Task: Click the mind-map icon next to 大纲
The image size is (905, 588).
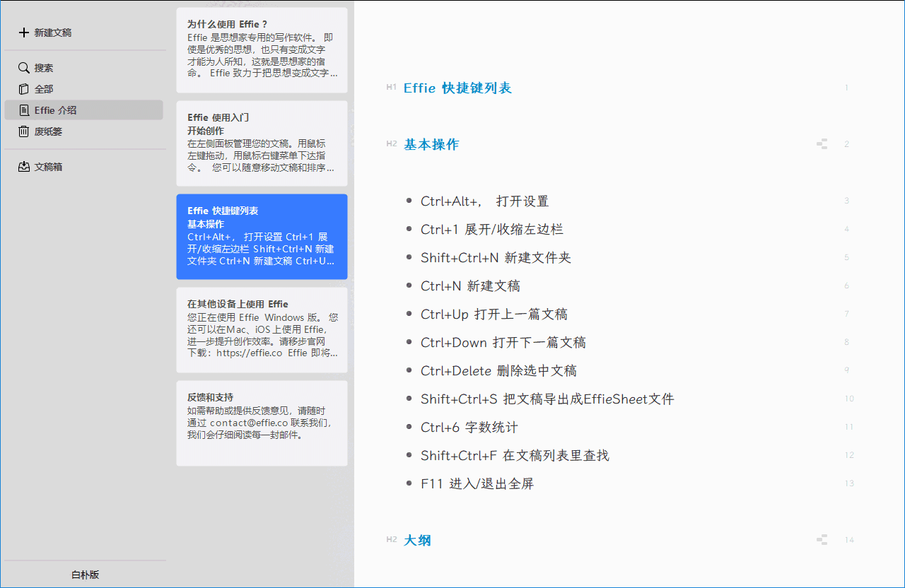Action: pyautogui.click(x=822, y=539)
